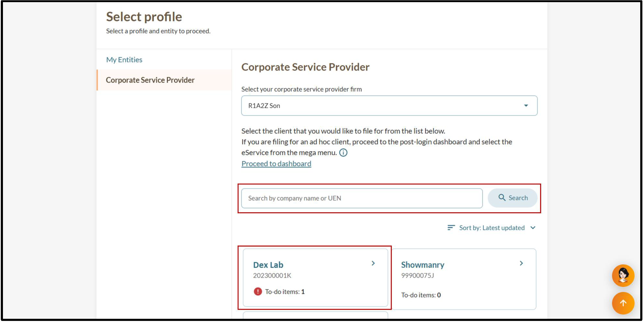Screen dimensions: 644x322
Task: Click Showmanry To-do items count
Action: coord(421,295)
